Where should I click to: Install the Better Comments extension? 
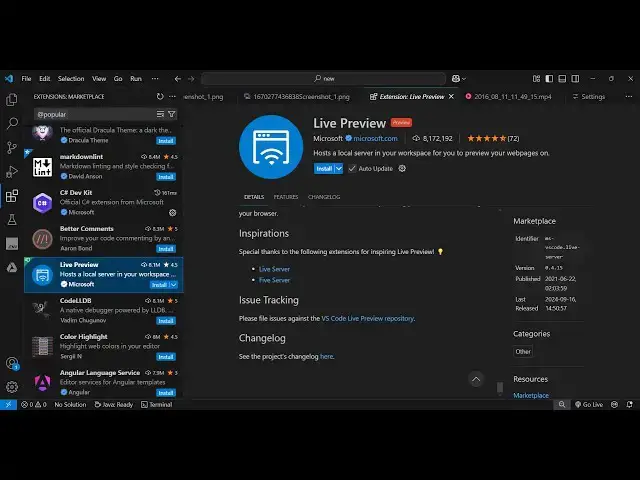tap(166, 249)
